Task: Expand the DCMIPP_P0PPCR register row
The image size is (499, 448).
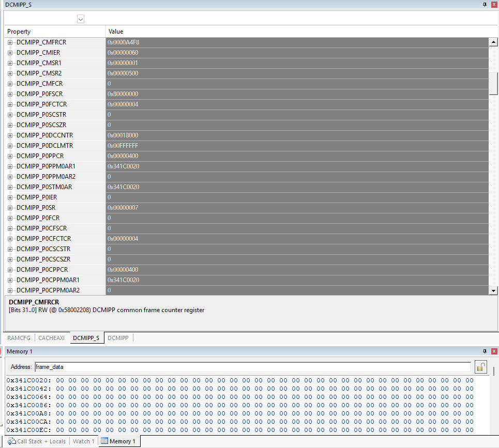Action: (10, 156)
